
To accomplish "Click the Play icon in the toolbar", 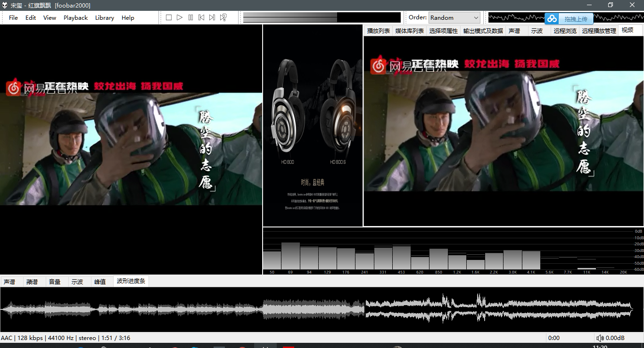I will coord(179,17).
